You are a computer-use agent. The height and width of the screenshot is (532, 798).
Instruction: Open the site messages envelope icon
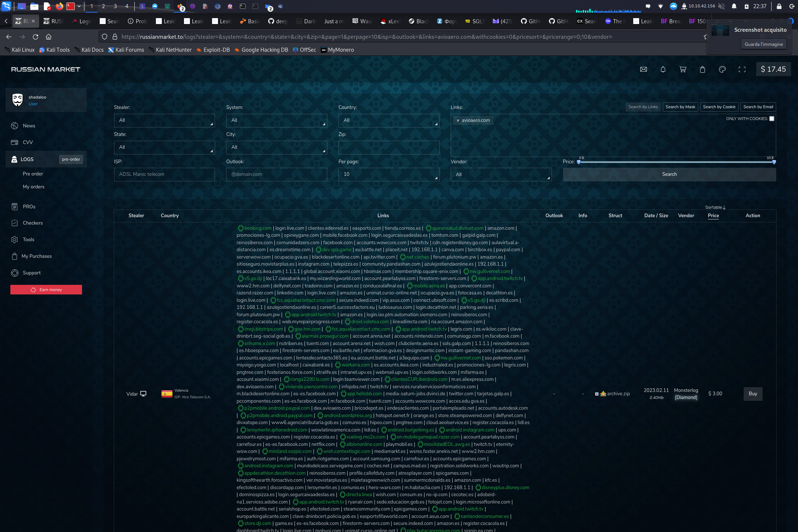point(644,69)
